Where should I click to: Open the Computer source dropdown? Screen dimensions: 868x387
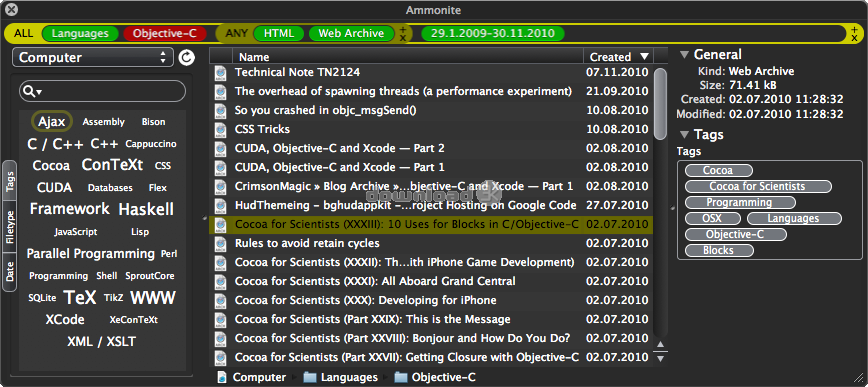click(x=92, y=58)
